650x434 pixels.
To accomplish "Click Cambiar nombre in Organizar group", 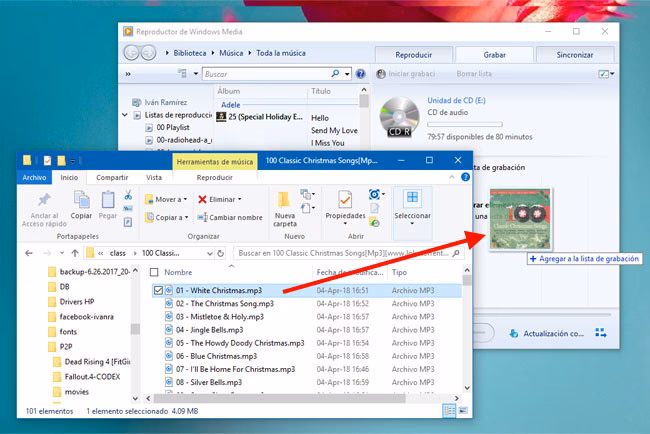I will click(230, 217).
